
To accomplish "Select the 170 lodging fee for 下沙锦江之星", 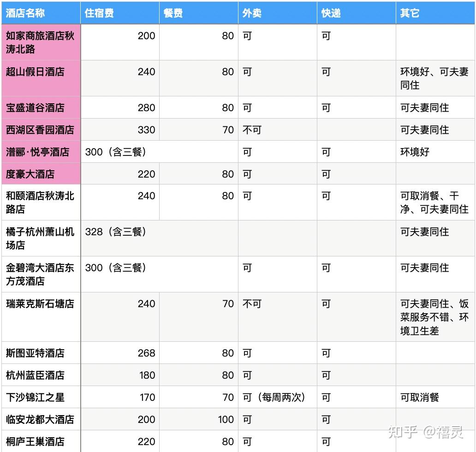I will click(120, 397).
